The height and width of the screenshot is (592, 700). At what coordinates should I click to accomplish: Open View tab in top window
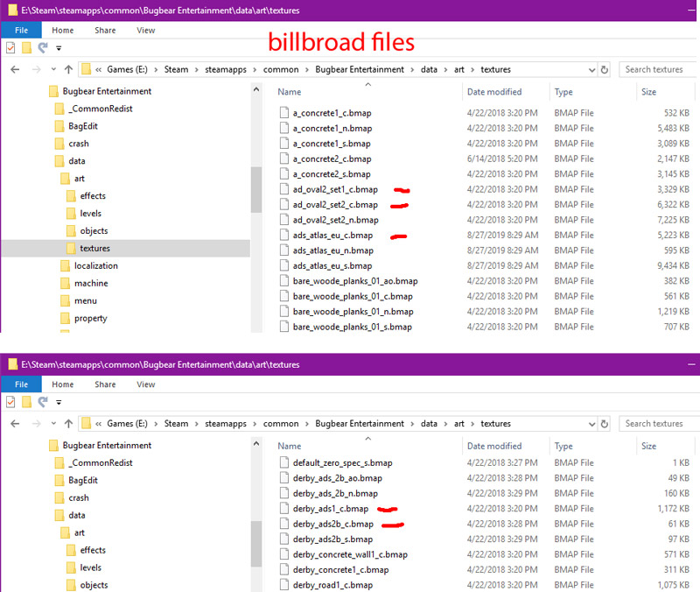pyautogui.click(x=145, y=31)
